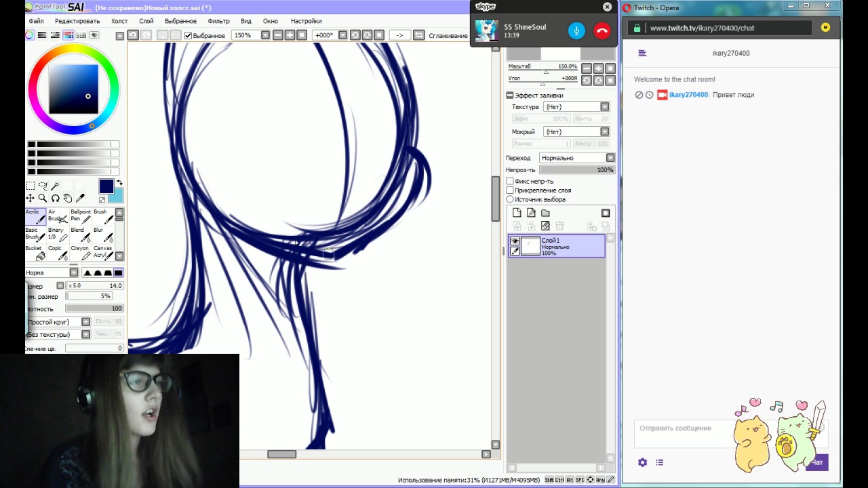The image size is (868, 488).
Task: Toggle RGB sliders panel visibility
Action: pyautogui.click(x=42, y=35)
